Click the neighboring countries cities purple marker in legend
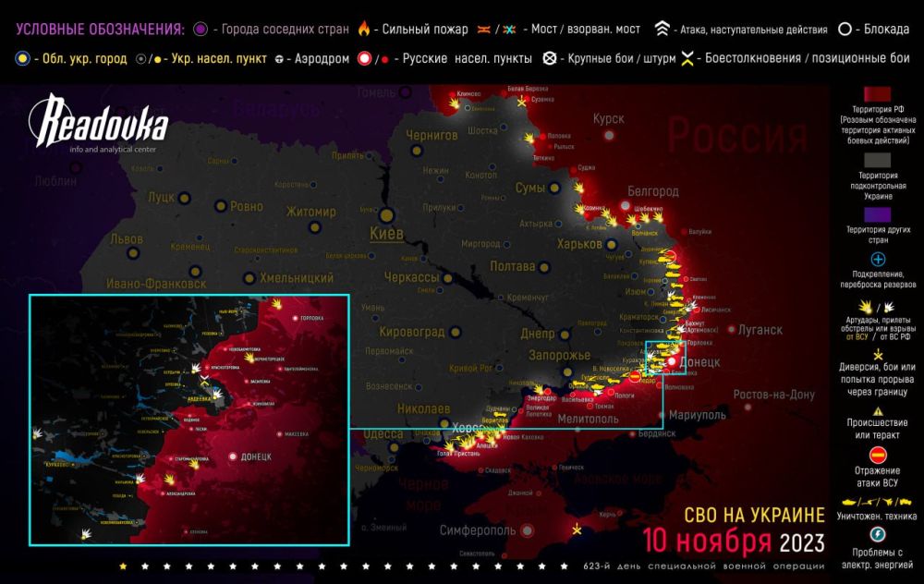Screen dimensions: 924x584 point(200,27)
